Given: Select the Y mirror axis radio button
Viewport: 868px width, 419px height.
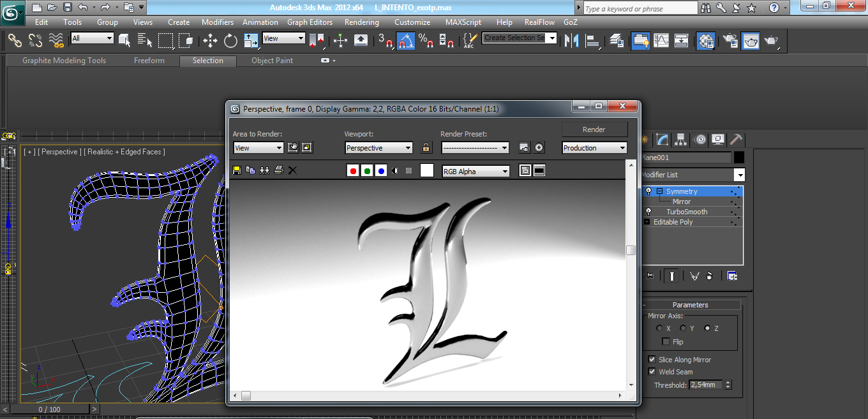Looking at the screenshot, I should pyautogui.click(x=683, y=328).
